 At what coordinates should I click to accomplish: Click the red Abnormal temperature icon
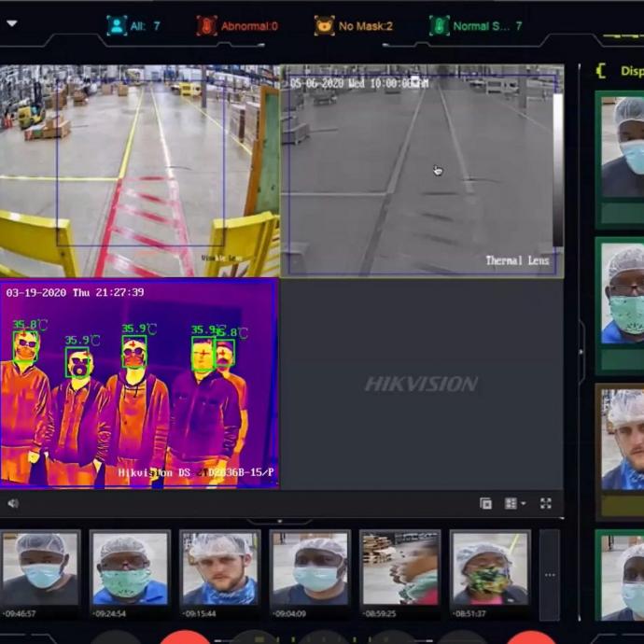tap(206, 25)
